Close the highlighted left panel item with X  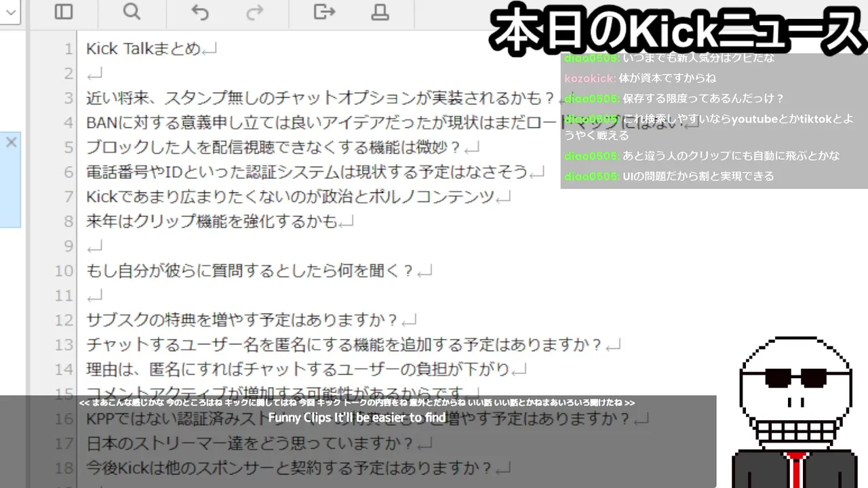click(x=11, y=142)
